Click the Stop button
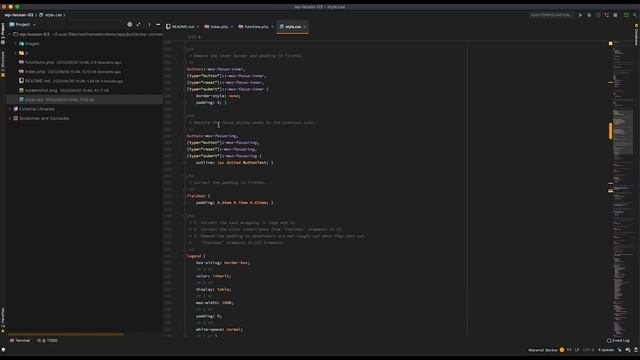This screenshot has width=640, height=360. click(615, 15)
